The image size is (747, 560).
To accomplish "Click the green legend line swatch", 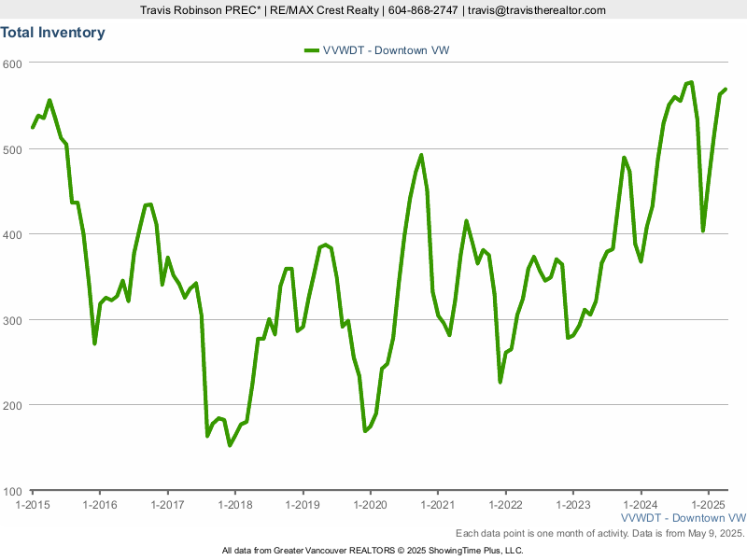I will [312, 50].
